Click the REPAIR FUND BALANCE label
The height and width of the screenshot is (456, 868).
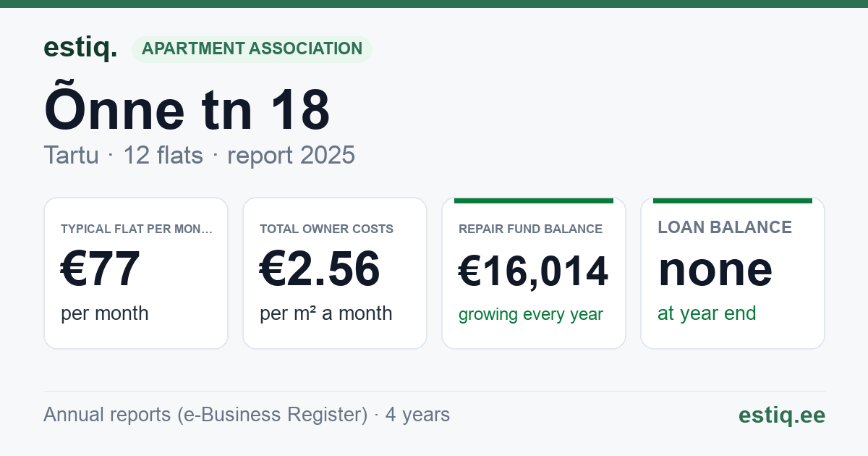point(530,229)
